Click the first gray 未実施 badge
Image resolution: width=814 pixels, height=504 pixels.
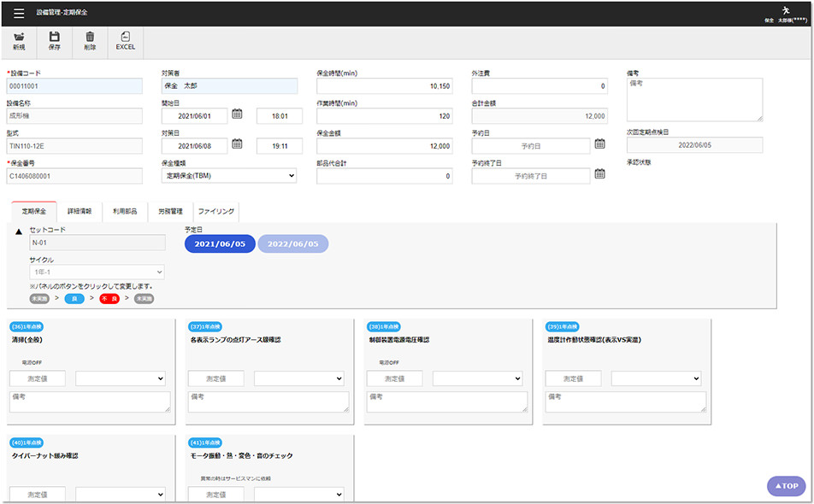[39, 299]
